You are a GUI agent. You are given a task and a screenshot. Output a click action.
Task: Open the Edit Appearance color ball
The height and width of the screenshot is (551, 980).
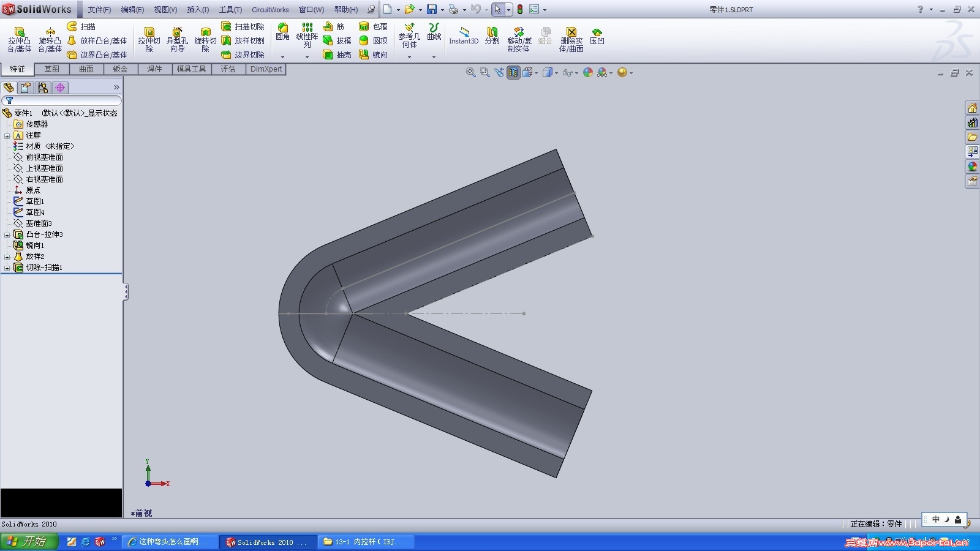[x=588, y=72]
